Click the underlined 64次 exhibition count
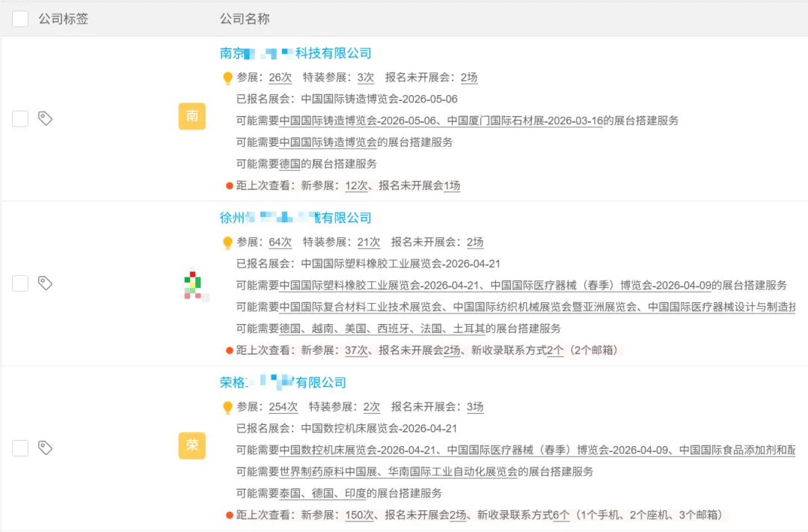 280,242
